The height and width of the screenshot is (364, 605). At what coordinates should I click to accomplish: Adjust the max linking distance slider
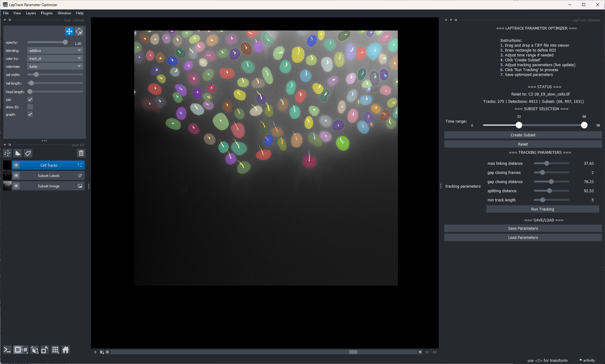point(547,163)
